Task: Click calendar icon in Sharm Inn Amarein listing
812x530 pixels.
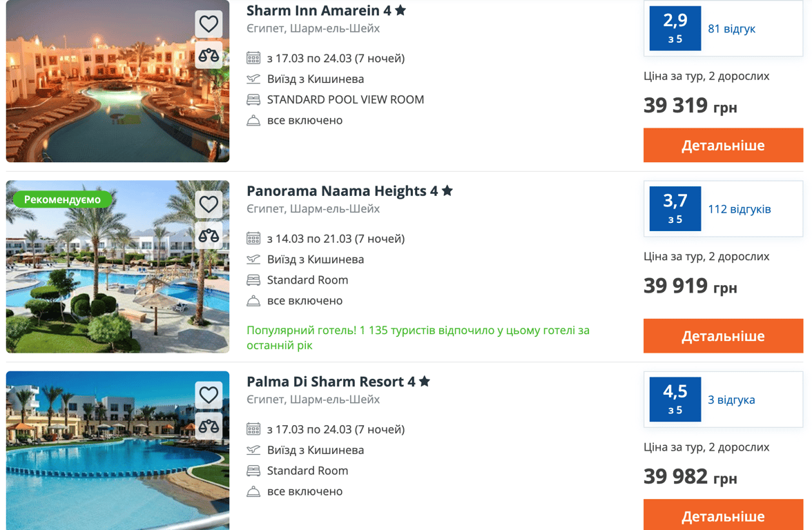Action: click(x=253, y=59)
